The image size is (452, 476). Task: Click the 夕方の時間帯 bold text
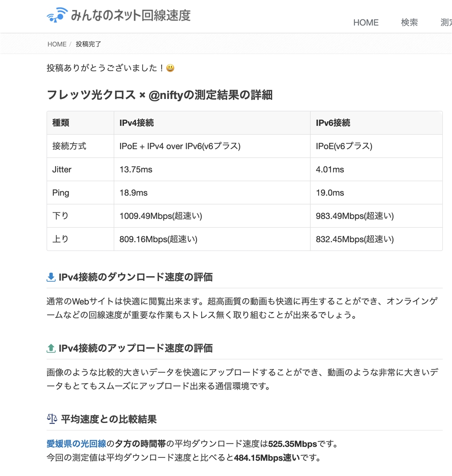coord(140,444)
